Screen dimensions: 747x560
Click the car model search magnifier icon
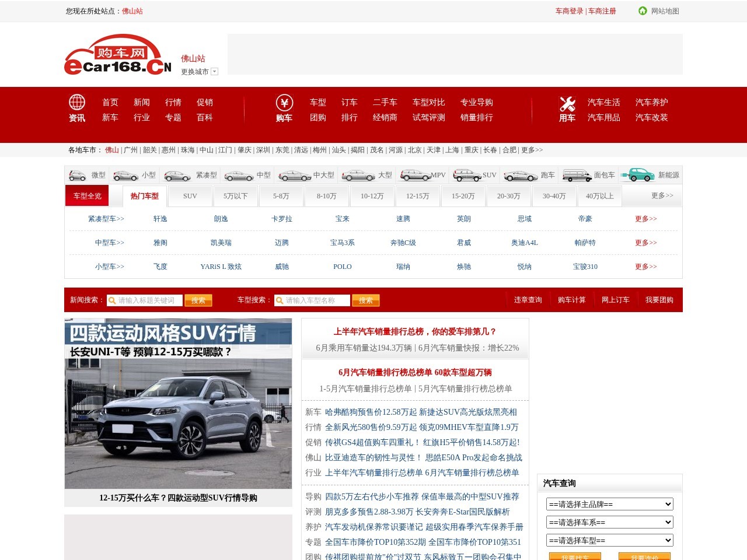(280, 300)
